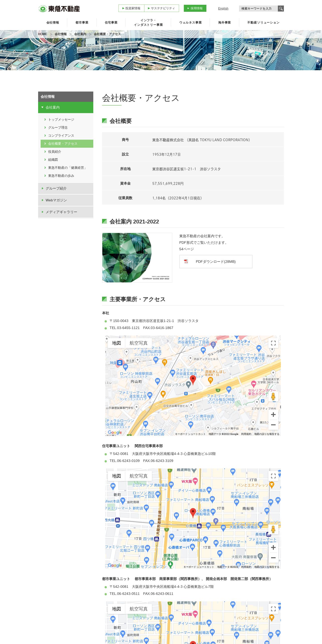Switch bottom map to 航空写真 view
Viewport: 322px width, 644px height.
[138, 609]
